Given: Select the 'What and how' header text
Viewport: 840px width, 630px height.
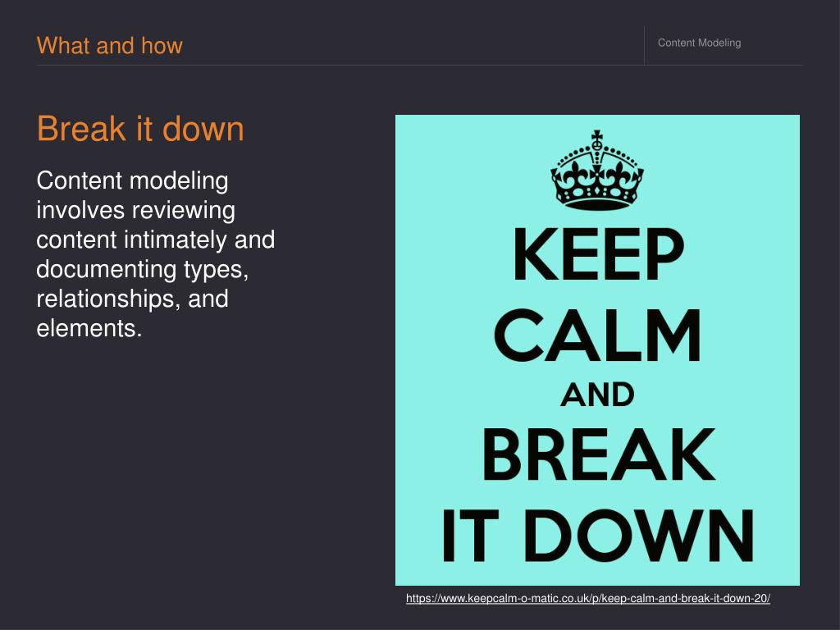Looking at the screenshot, I should tap(110, 46).
